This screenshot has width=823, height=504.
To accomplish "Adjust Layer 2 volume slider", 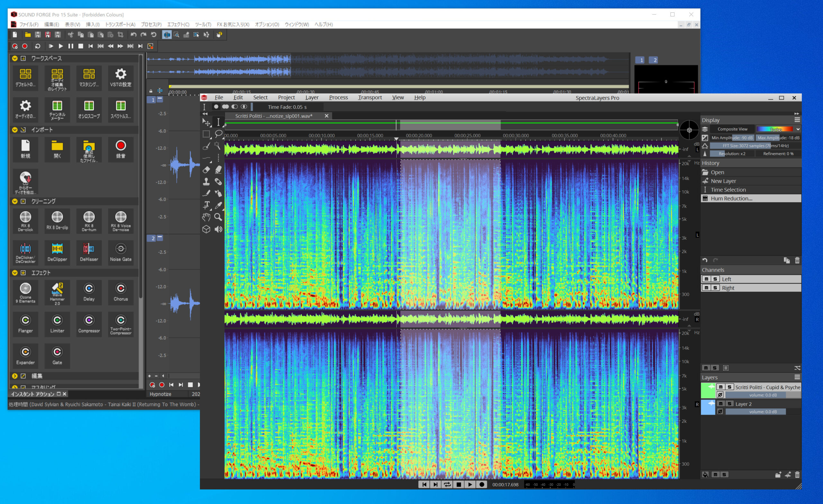I will [763, 411].
